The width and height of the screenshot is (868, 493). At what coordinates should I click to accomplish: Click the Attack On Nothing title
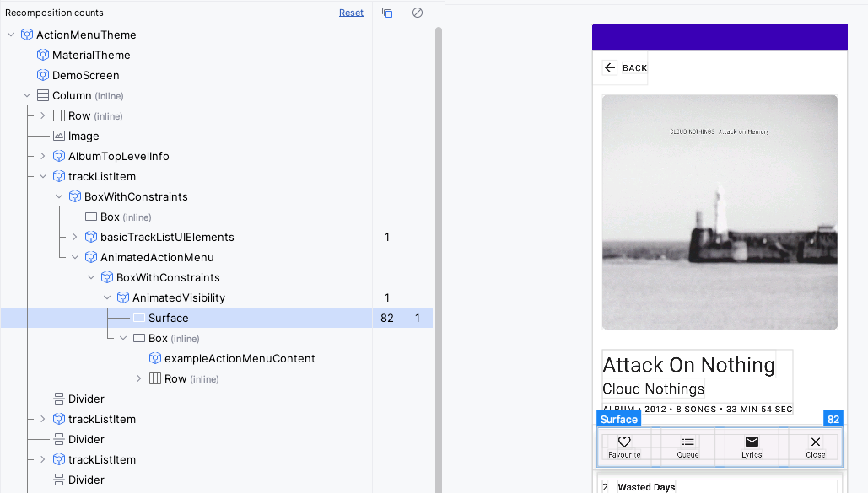point(688,365)
